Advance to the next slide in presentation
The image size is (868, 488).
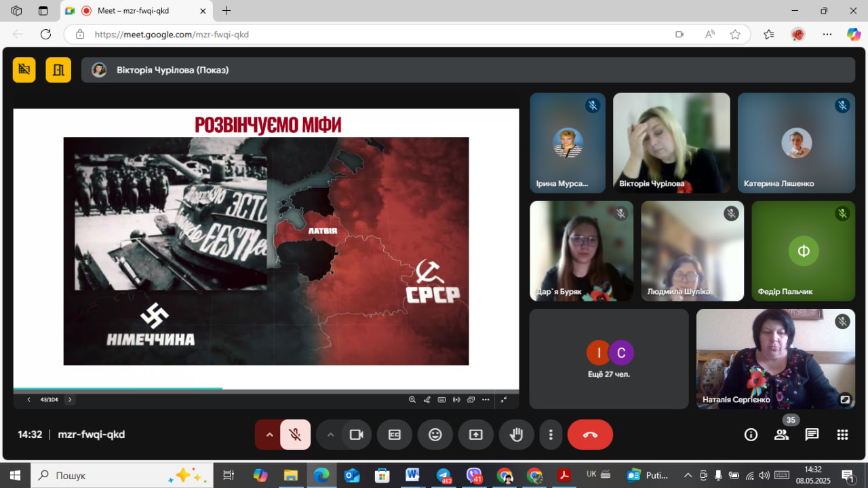point(69,400)
